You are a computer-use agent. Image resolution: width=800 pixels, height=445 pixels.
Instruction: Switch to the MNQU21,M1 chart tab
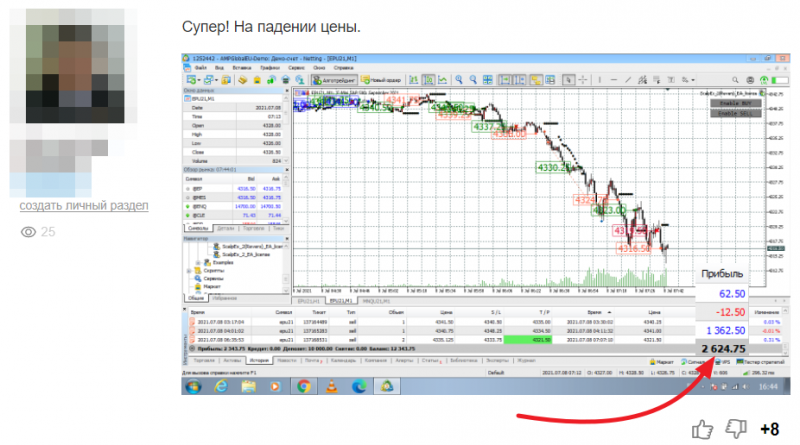tap(376, 301)
